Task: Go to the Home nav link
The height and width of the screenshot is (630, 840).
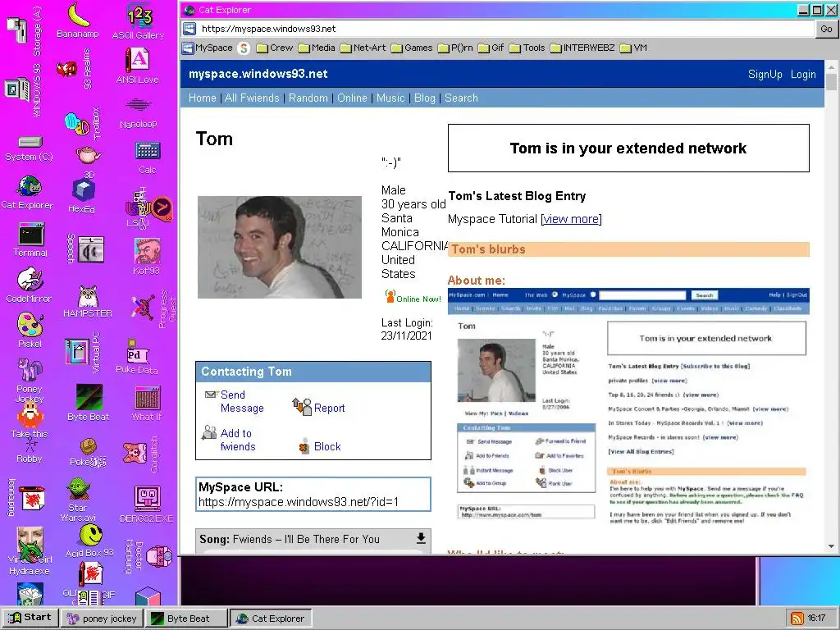Action: click(202, 98)
